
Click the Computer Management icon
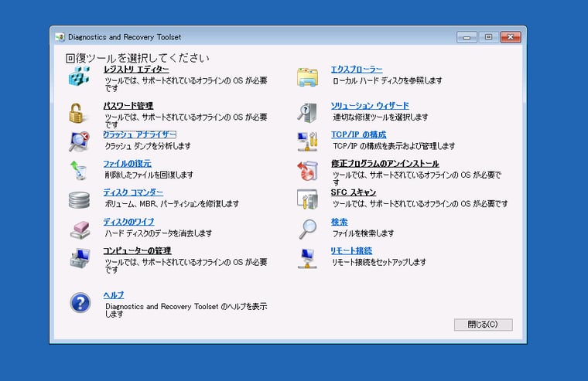(x=80, y=258)
